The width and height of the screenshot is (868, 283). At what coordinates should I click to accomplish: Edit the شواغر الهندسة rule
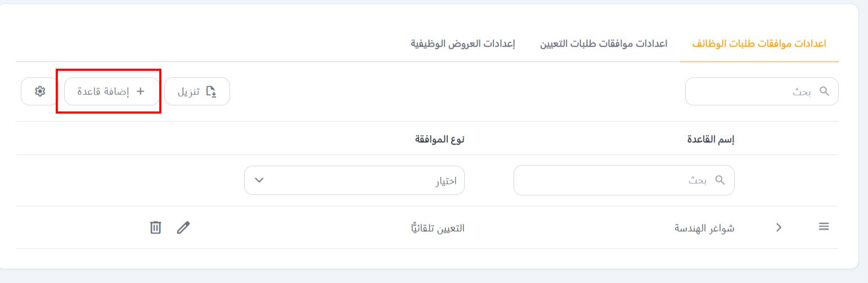(x=183, y=227)
